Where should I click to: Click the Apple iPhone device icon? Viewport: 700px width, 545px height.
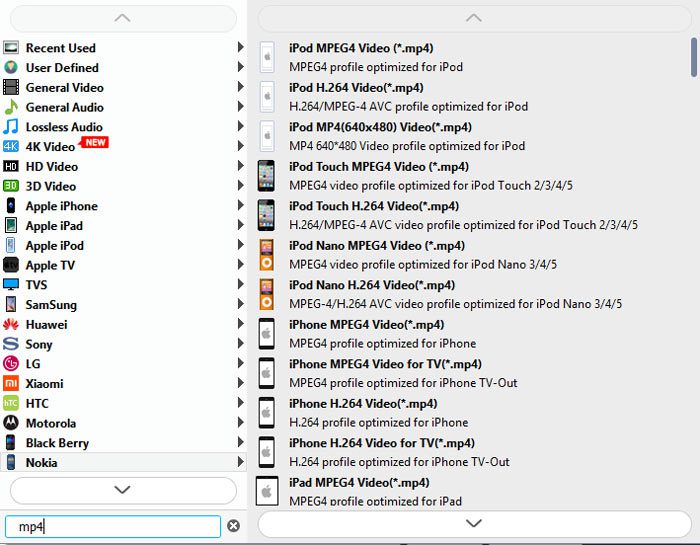pyautogui.click(x=11, y=206)
